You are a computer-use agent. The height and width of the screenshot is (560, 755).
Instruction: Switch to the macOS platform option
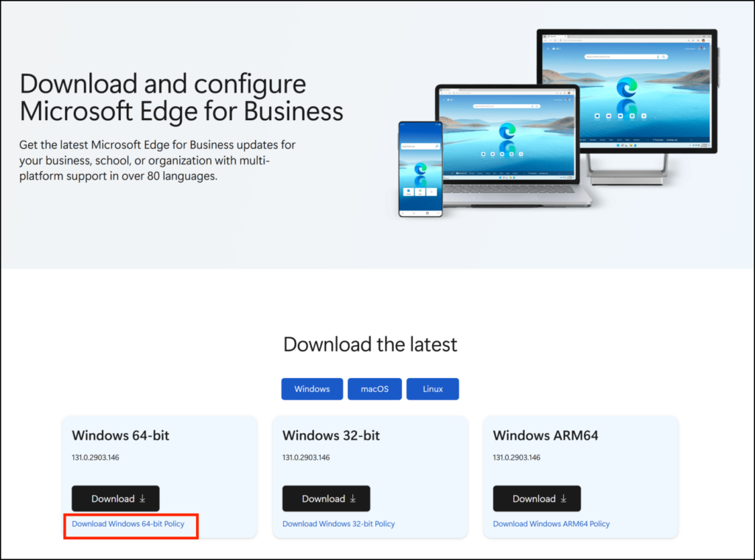375,388
